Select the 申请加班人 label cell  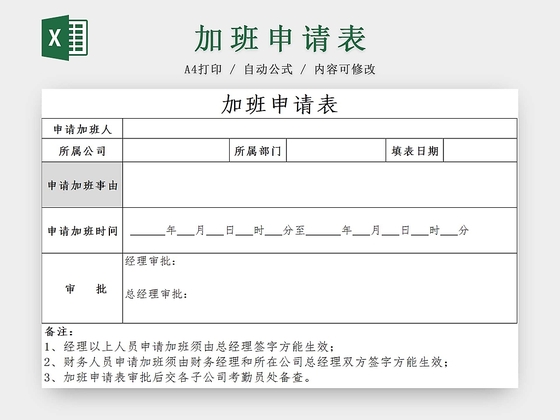(82, 129)
